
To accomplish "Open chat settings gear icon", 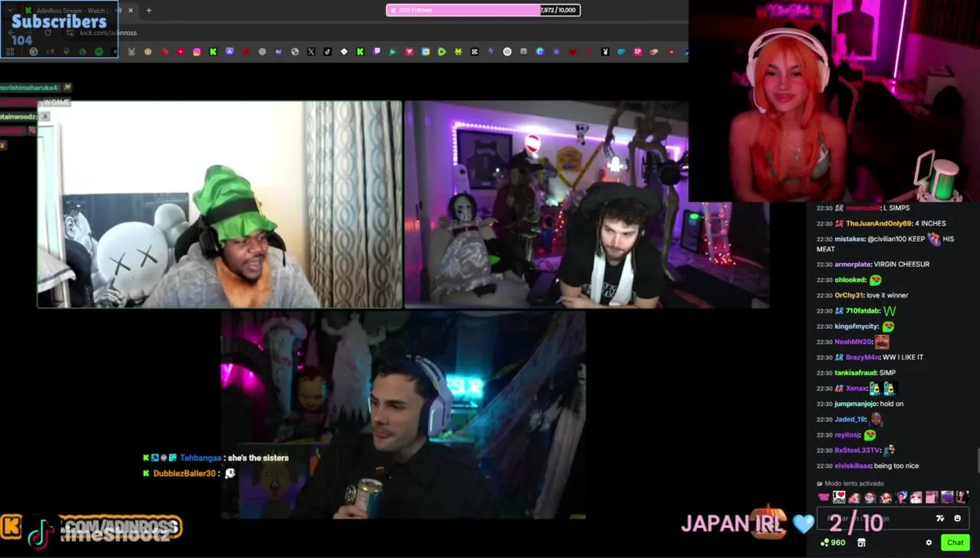I will [929, 542].
